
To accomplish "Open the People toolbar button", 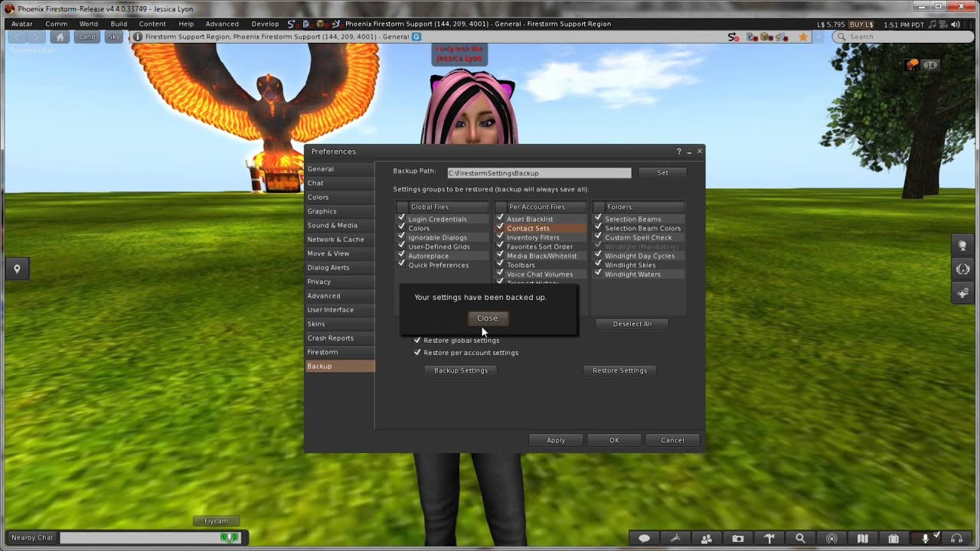I will (x=707, y=539).
